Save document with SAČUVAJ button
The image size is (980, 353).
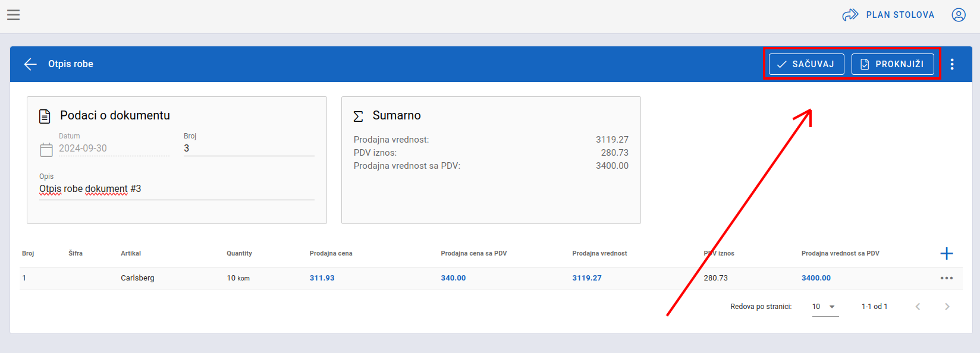click(806, 64)
